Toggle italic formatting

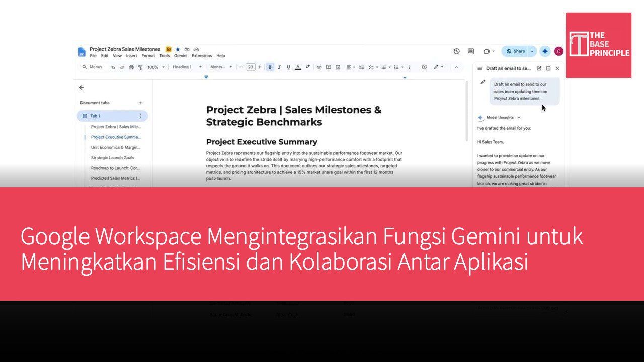tap(279, 67)
